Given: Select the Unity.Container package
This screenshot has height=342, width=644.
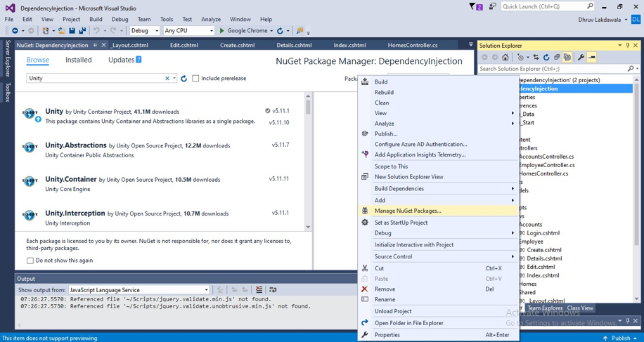Looking at the screenshot, I should pyautogui.click(x=160, y=184).
